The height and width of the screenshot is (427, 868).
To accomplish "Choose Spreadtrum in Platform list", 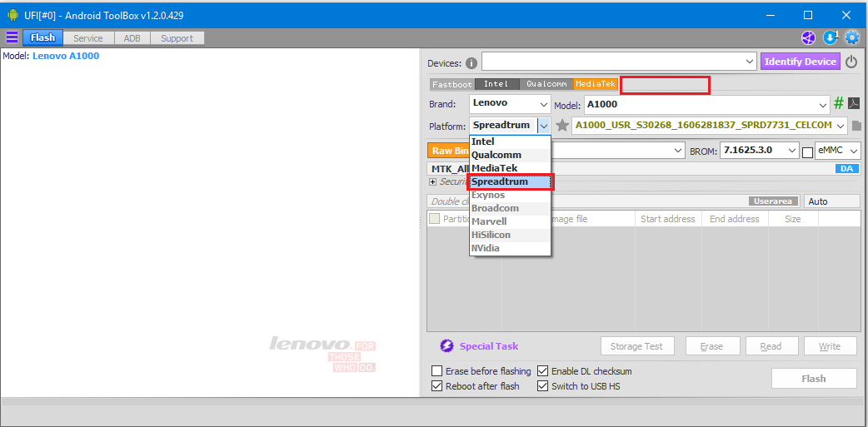I will (510, 181).
